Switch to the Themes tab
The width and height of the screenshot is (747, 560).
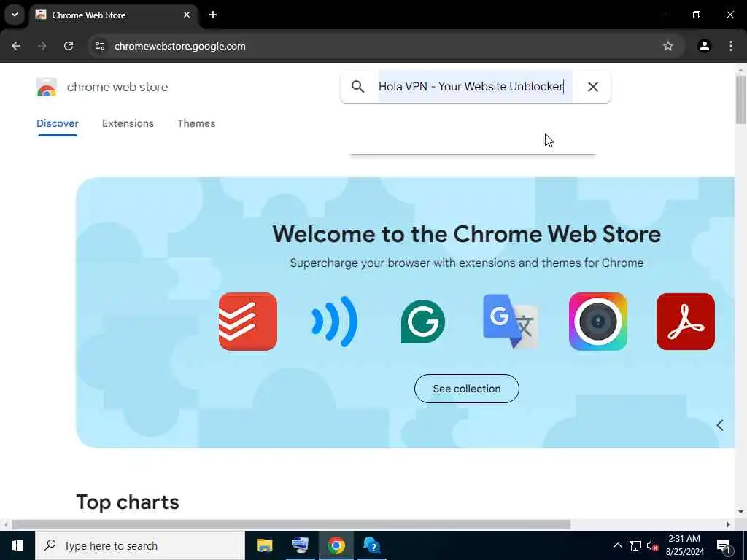196,123
